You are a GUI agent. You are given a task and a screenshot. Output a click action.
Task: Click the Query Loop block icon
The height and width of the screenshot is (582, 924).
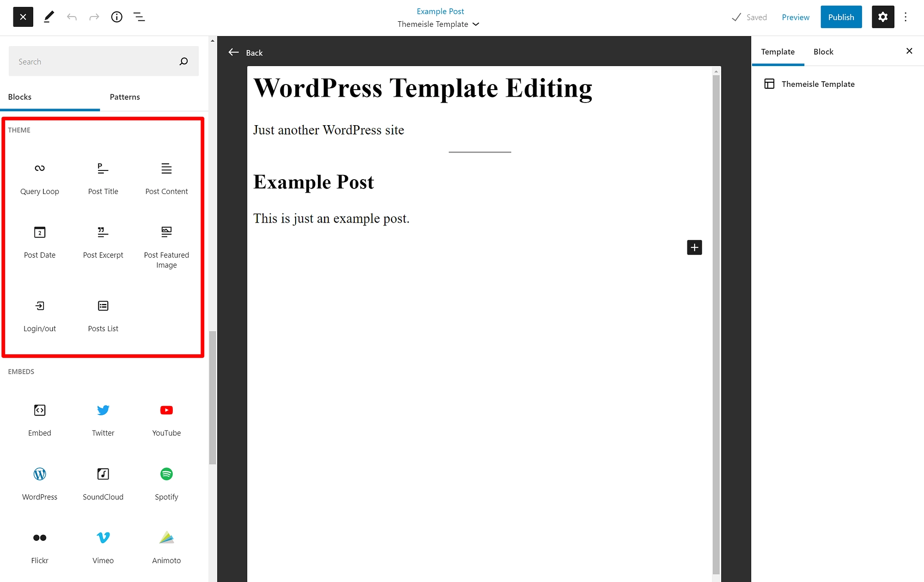click(39, 168)
